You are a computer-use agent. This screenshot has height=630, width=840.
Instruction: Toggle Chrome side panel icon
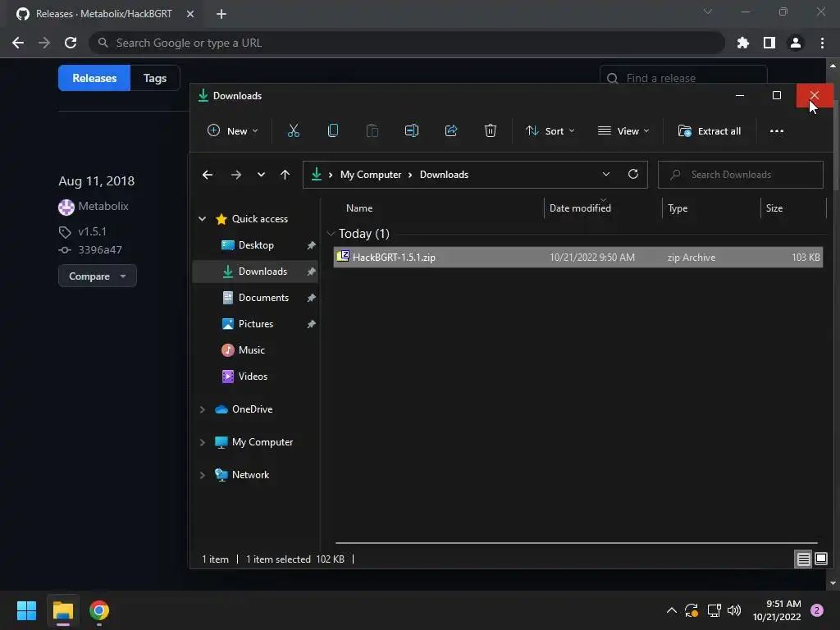tap(769, 43)
